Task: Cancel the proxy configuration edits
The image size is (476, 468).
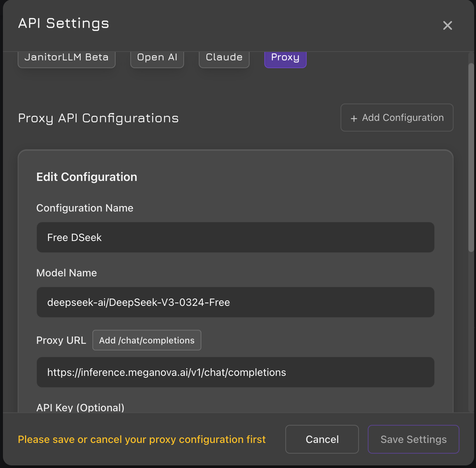Action: (321, 439)
